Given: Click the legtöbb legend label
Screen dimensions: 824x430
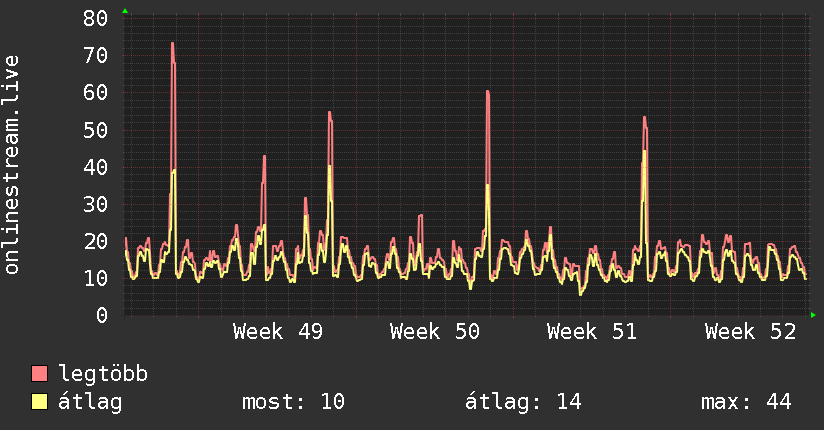Looking at the screenshot, I should pyautogui.click(x=103, y=373).
